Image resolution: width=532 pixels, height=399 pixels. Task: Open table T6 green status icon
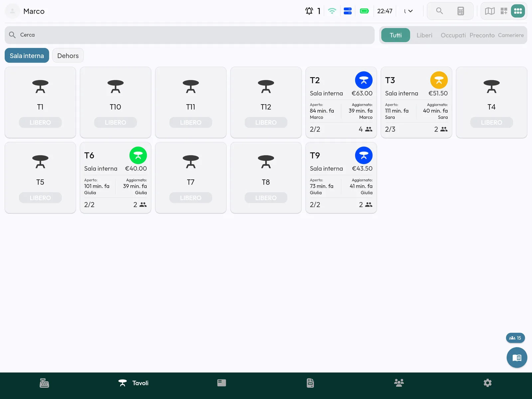138,155
